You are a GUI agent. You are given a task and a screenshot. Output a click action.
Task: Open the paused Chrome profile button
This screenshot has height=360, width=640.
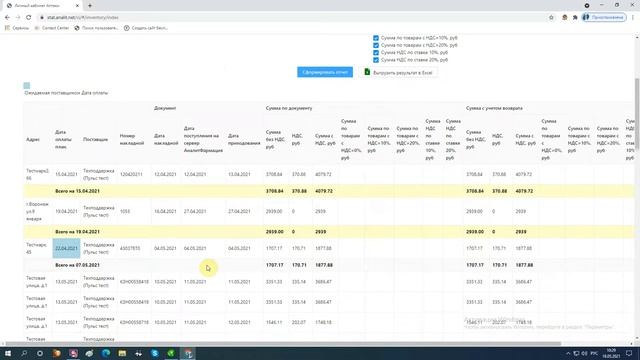tap(604, 18)
